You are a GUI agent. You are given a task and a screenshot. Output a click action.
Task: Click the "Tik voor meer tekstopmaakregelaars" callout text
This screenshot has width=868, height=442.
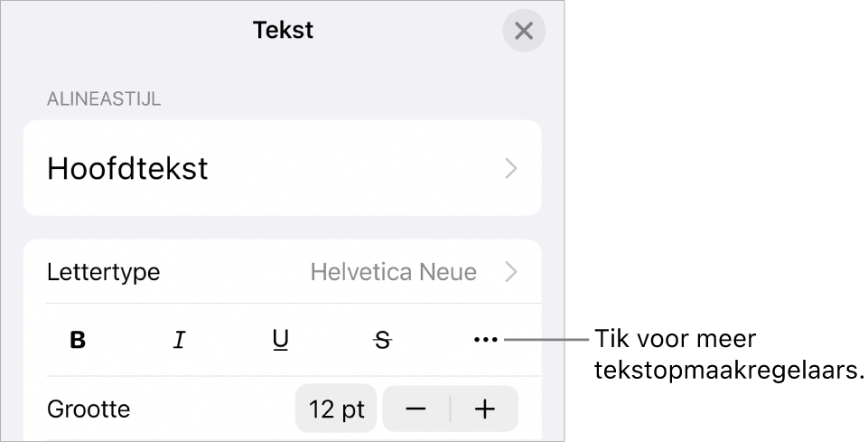pyautogui.click(x=727, y=356)
